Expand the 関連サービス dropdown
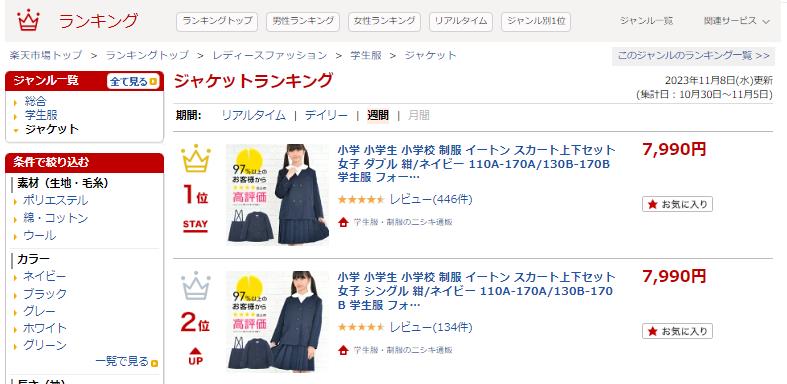The width and height of the screenshot is (787, 384). click(736, 21)
